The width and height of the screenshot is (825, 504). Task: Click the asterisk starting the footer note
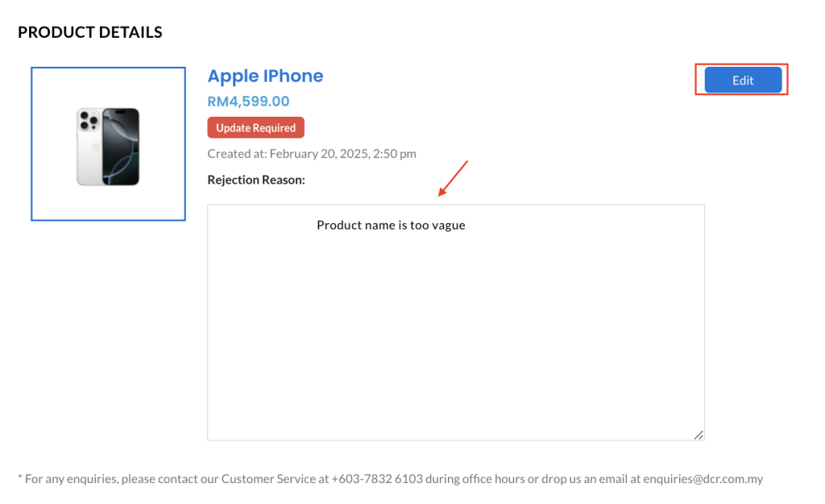(x=20, y=478)
